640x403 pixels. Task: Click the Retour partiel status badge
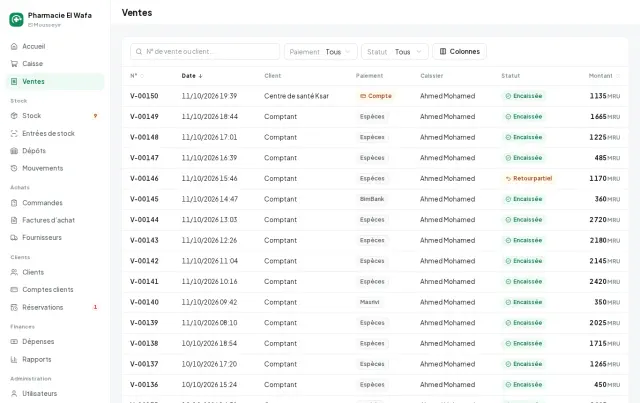(529, 178)
